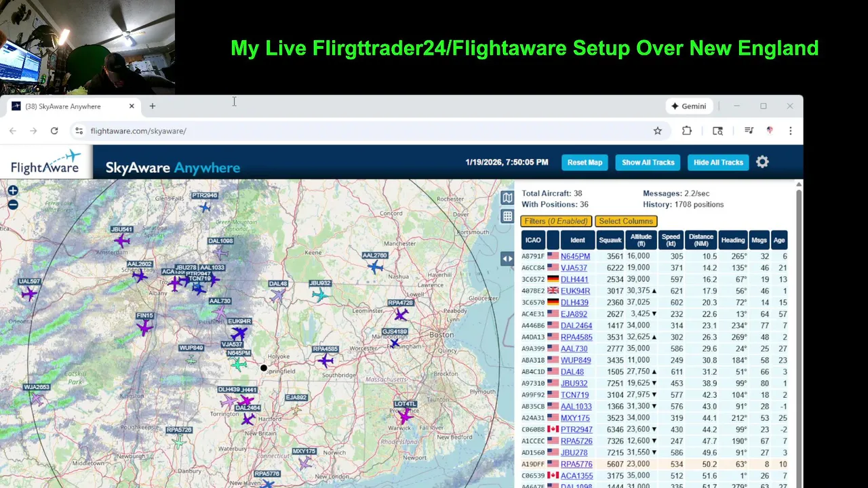Image resolution: width=868 pixels, height=488 pixels.
Task: Select AAL2760 aircraft on the map
Action: [x=375, y=267]
